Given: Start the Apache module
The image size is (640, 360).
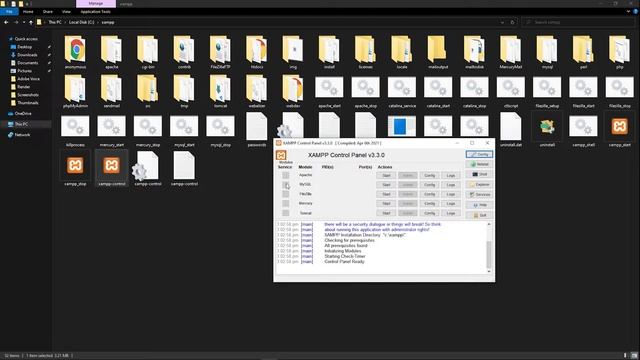Looking at the screenshot, I should pos(386,176).
